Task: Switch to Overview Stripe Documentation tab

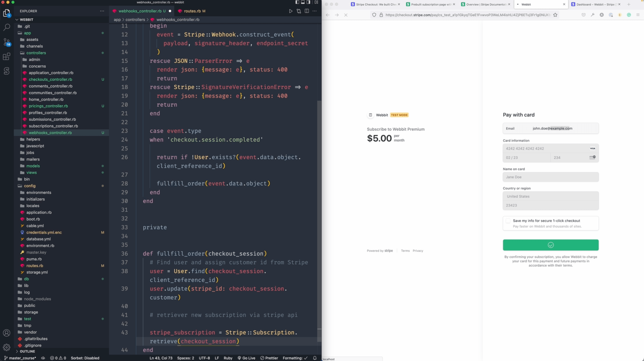Action: 486,4
